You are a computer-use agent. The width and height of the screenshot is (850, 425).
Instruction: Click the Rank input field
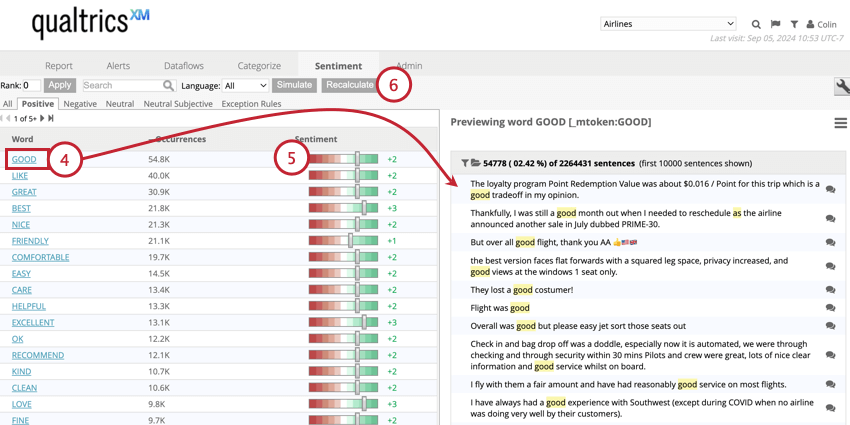[x=32, y=86]
